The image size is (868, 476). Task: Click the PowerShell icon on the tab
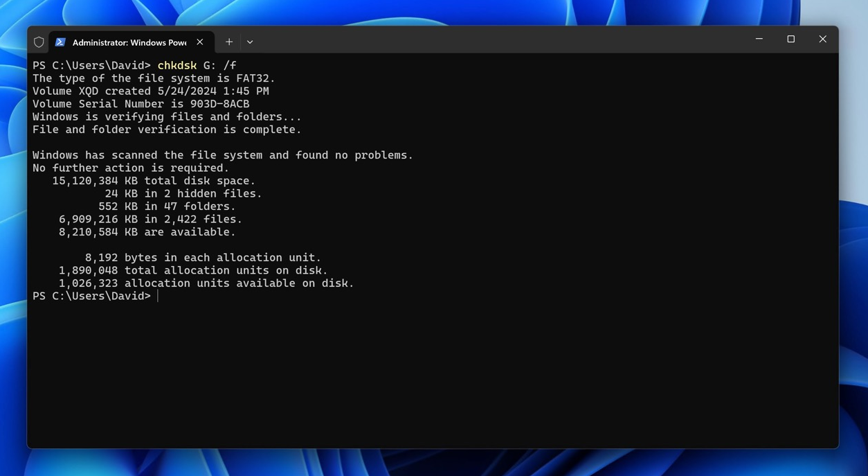coord(60,42)
